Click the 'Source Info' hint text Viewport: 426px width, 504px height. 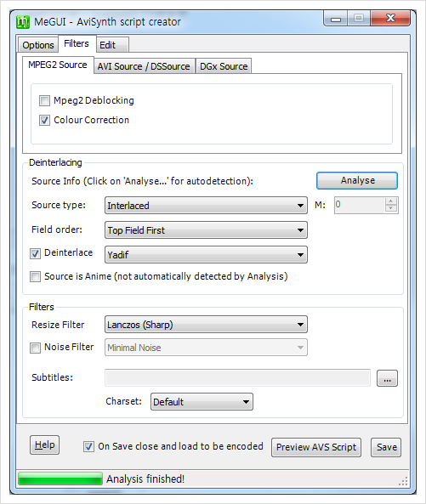pyautogui.click(x=142, y=181)
